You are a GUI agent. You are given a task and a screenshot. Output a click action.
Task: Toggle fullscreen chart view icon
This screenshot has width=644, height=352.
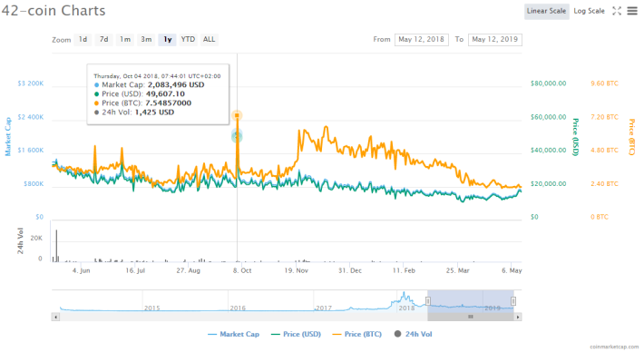coord(617,11)
